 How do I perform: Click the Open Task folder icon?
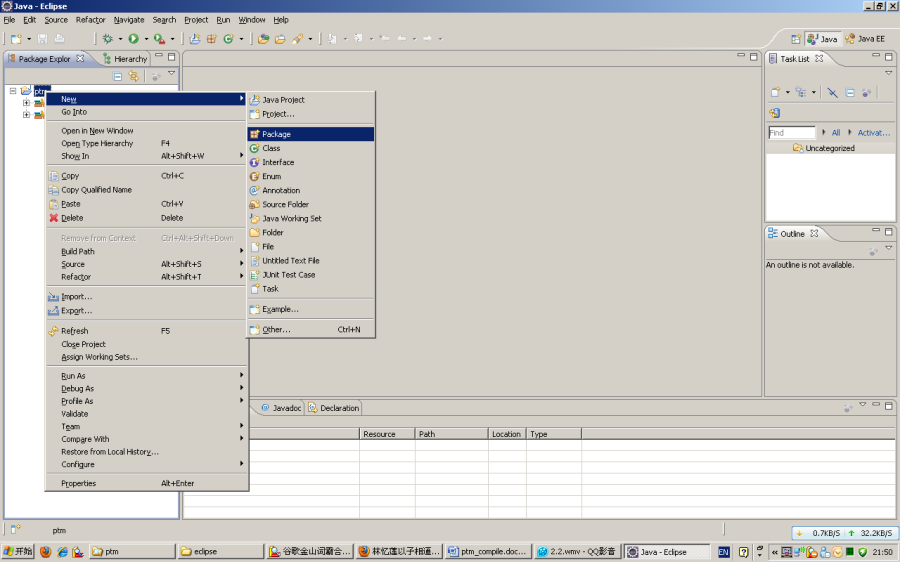pos(280,38)
